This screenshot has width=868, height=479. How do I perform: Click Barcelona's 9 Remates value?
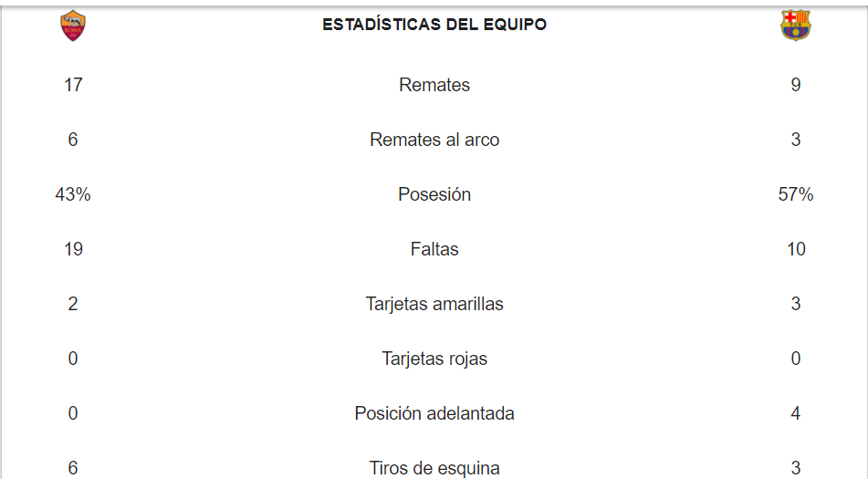click(796, 85)
